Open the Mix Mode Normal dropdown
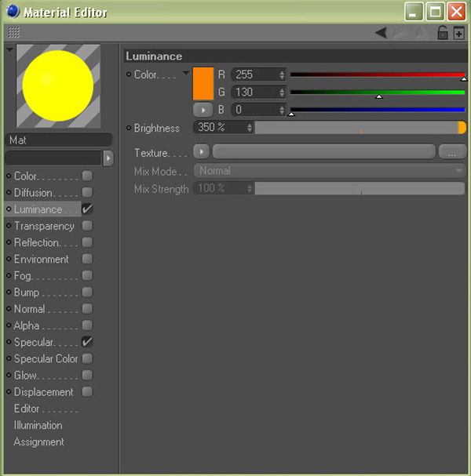Screen dimensions: 471x476 point(330,171)
